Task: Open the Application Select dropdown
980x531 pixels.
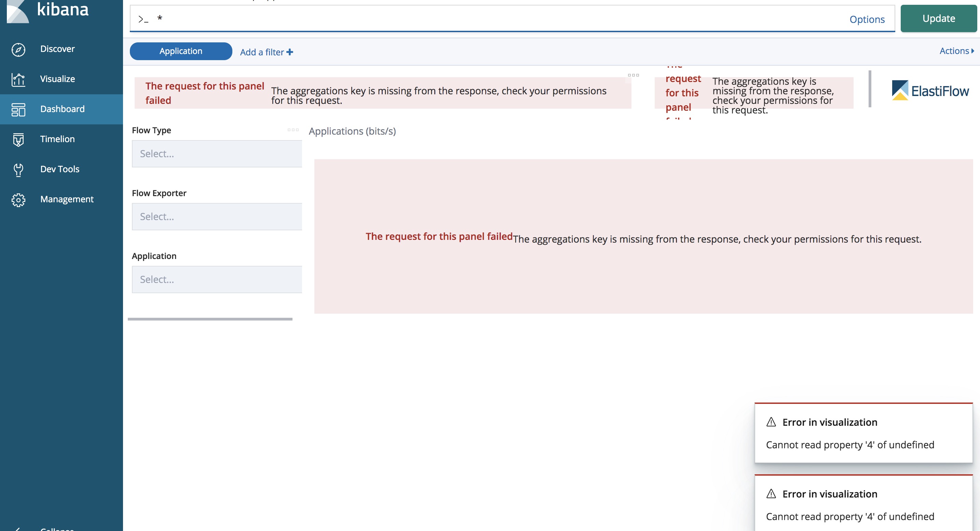Action: [x=216, y=279]
